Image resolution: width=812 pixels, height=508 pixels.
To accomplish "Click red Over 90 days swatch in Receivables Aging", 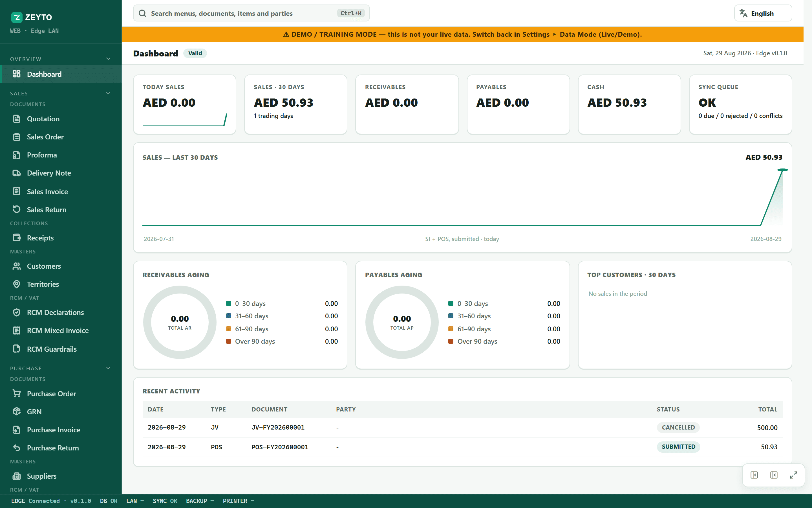I will [229, 341].
